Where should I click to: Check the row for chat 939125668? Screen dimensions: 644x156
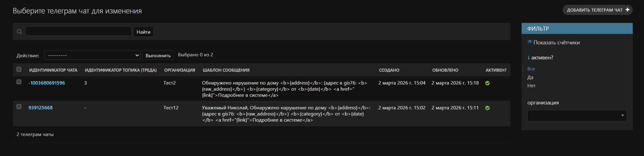pos(19,107)
